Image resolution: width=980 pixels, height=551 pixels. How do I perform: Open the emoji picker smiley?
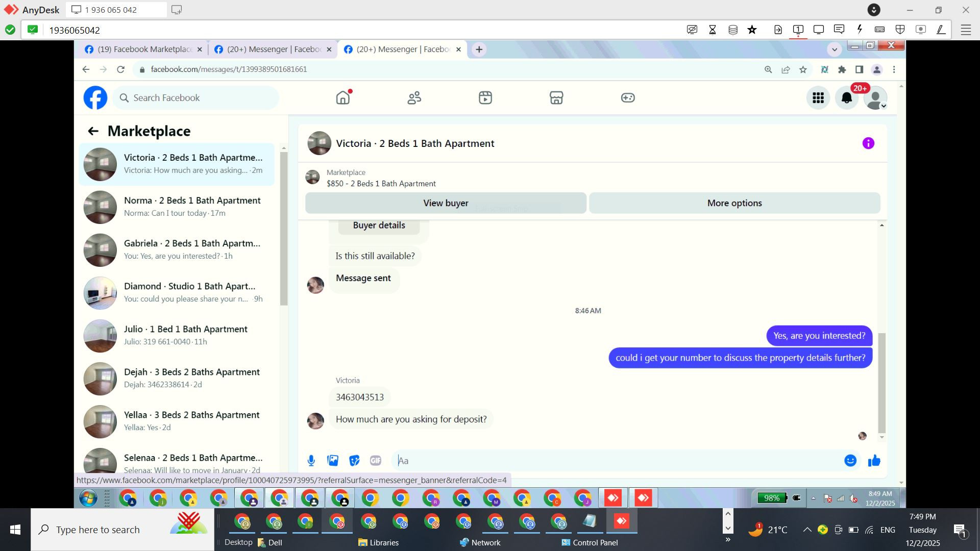tap(850, 461)
